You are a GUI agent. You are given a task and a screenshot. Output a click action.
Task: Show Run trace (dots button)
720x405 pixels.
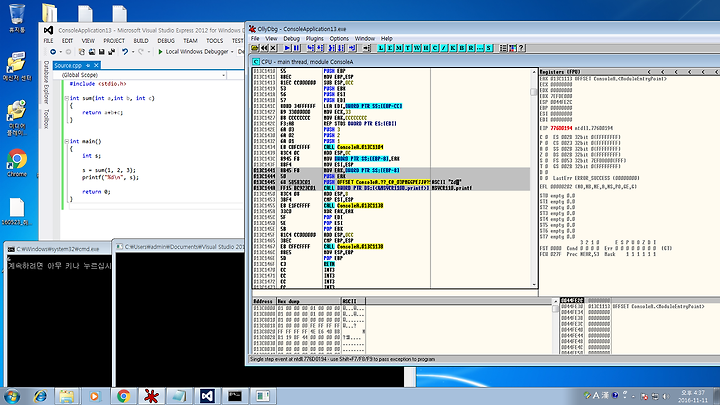click(x=480, y=48)
